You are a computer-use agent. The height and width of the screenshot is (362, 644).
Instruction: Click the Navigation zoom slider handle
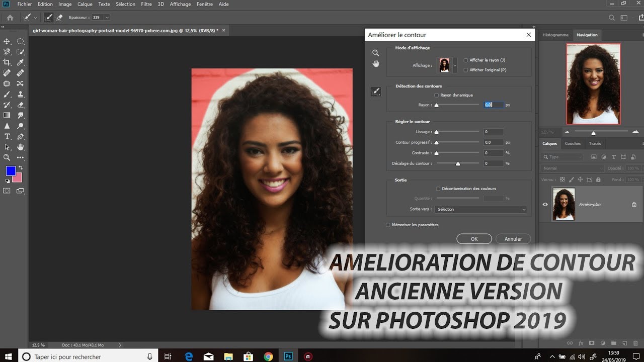(593, 133)
